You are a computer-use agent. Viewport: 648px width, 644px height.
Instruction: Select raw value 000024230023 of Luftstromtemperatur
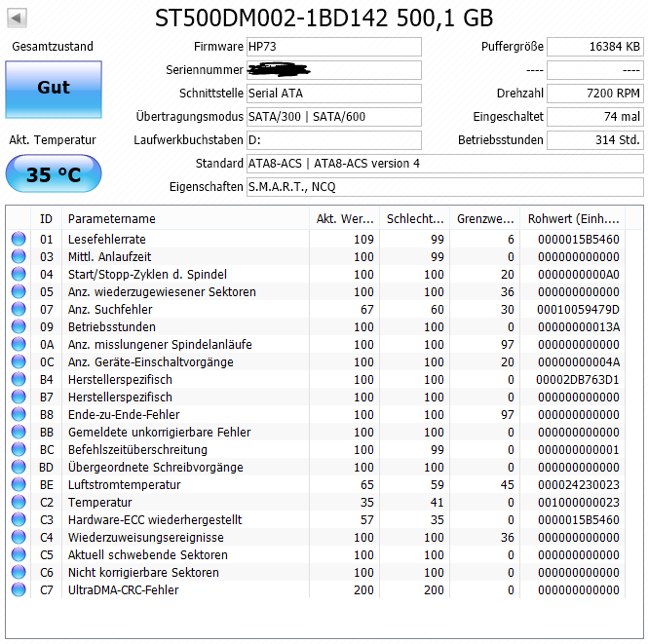pos(578,485)
